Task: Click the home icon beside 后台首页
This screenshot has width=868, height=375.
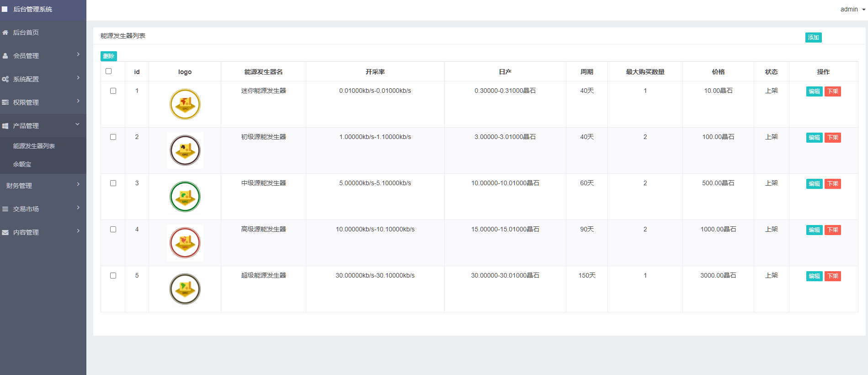Action: [x=5, y=32]
